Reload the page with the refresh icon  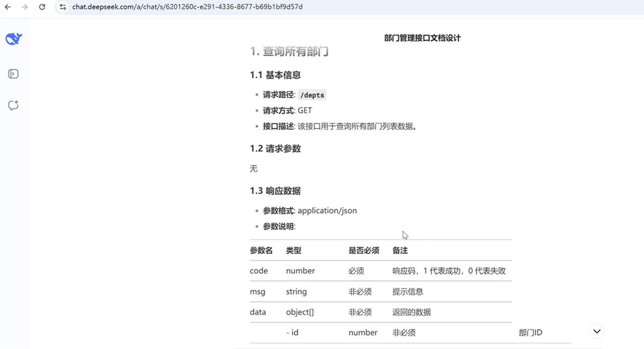[x=41, y=7]
